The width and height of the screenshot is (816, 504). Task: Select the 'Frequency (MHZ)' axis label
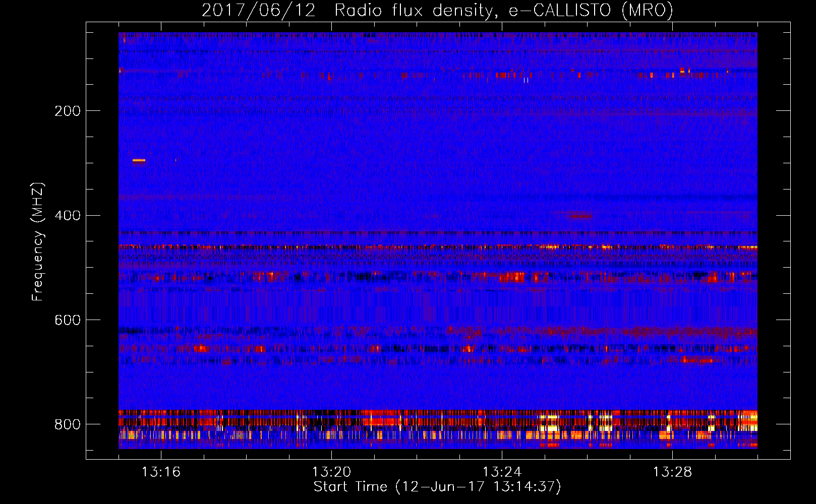click(38, 241)
